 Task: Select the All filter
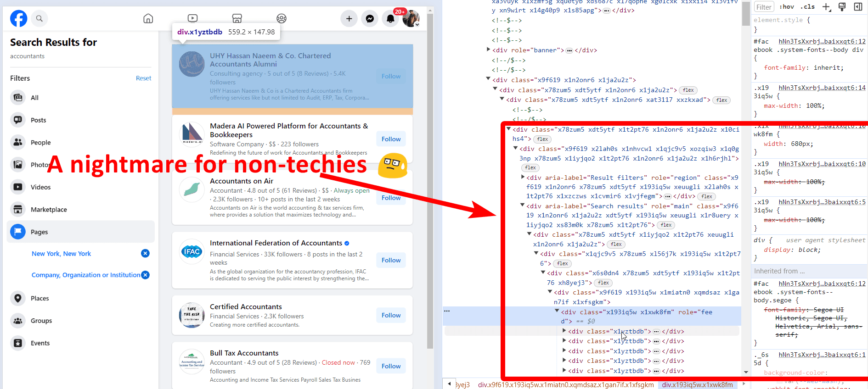click(81, 98)
